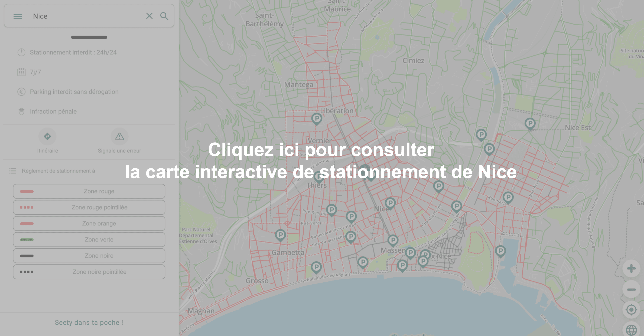This screenshot has height=336, width=644.
Task: Select the Zone orange legend entry
Action: pyautogui.click(x=89, y=223)
